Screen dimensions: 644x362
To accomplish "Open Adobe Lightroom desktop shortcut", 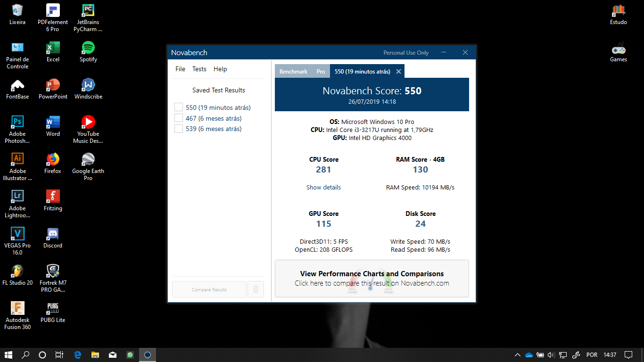I will tap(17, 204).
